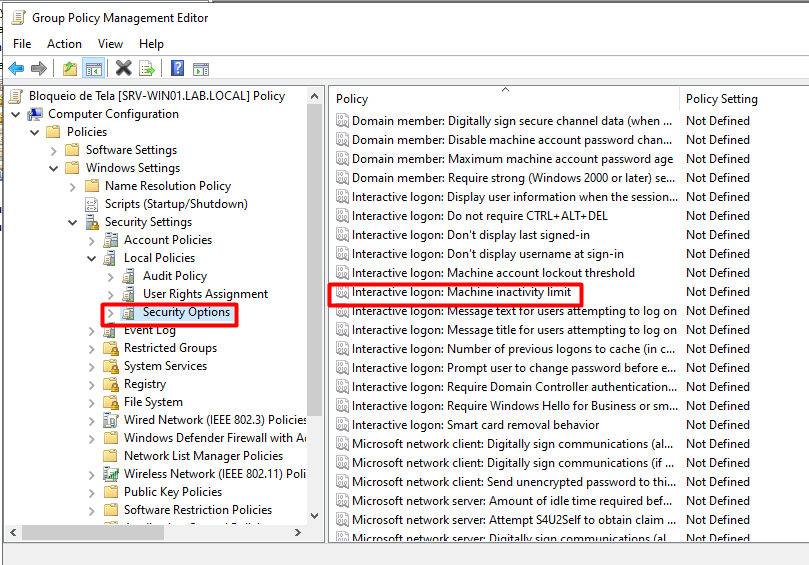Click the Export List toolbar icon
The image size is (809, 565).
pyautogui.click(x=147, y=69)
